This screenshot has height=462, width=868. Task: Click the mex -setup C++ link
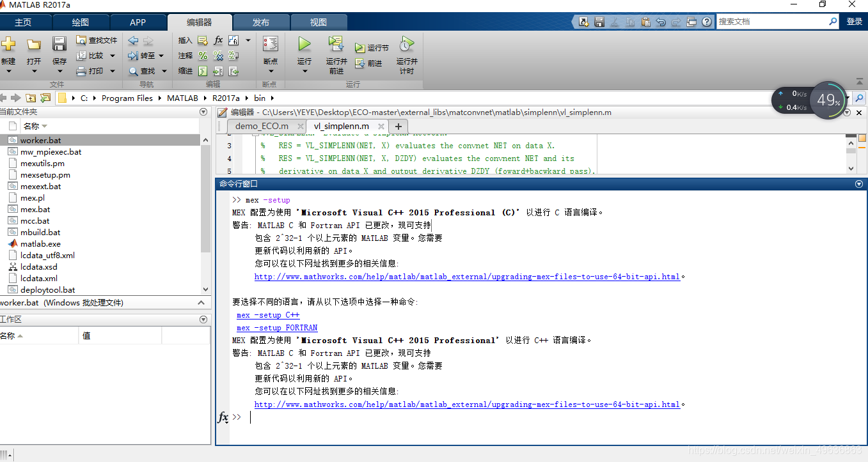coord(268,315)
